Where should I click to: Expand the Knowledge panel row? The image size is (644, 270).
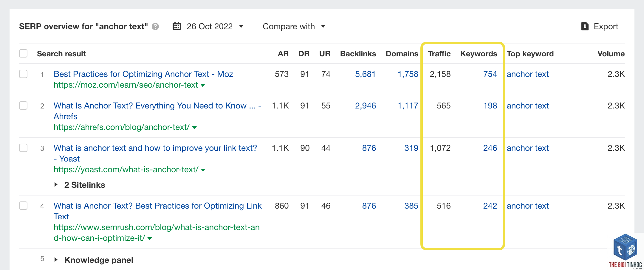[x=56, y=260]
